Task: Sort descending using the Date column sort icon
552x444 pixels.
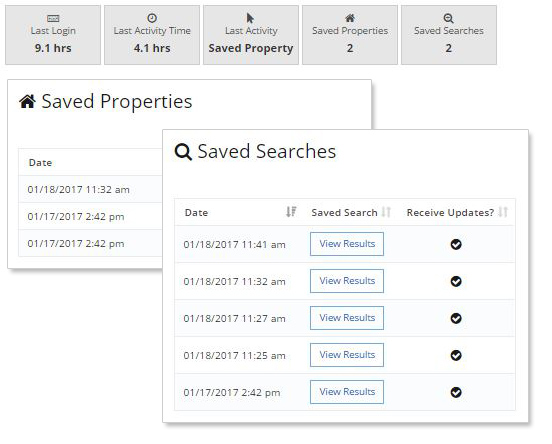Action: tap(291, 212)
